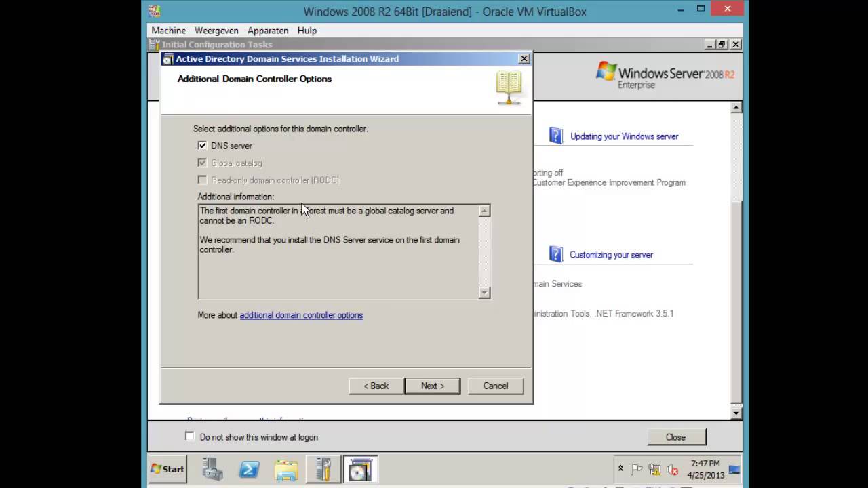Click the Additional Domain Controller Options heading
The width and height of the screenshot is (868, 488).
[x=254, y=79]
